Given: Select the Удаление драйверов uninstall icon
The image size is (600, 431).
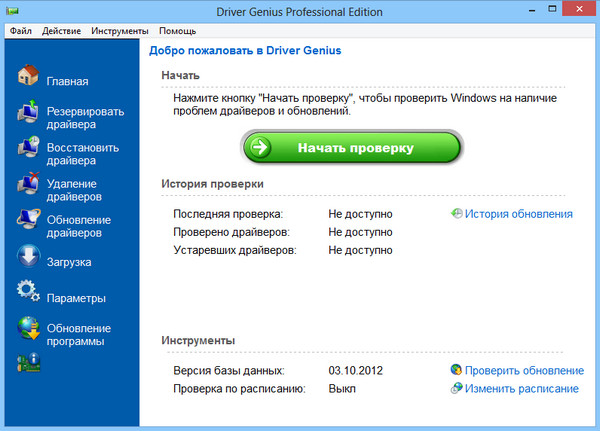Looking at the screenshot, I should (28, 186).
